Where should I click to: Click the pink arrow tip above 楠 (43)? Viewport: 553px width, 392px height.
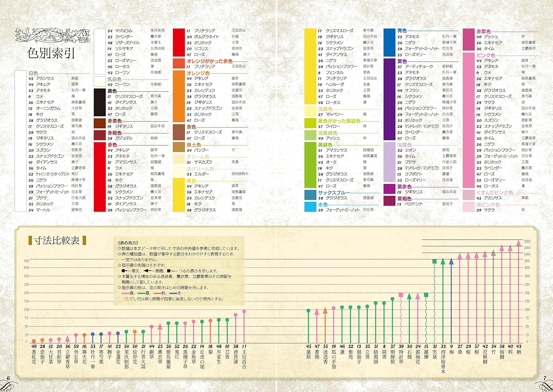click(519, 243)
